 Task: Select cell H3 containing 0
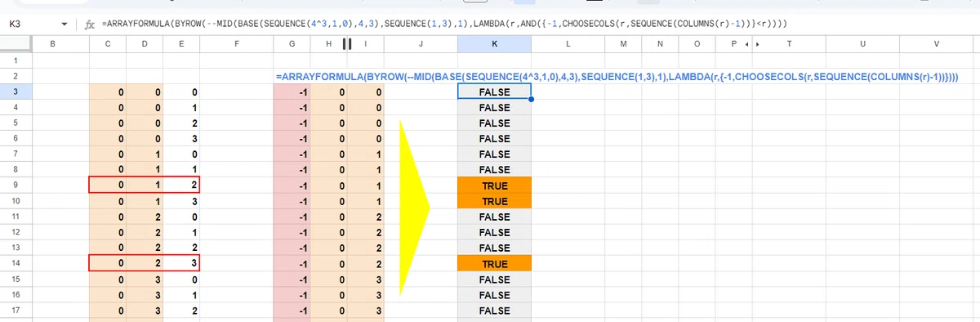(x=328, y=92)
